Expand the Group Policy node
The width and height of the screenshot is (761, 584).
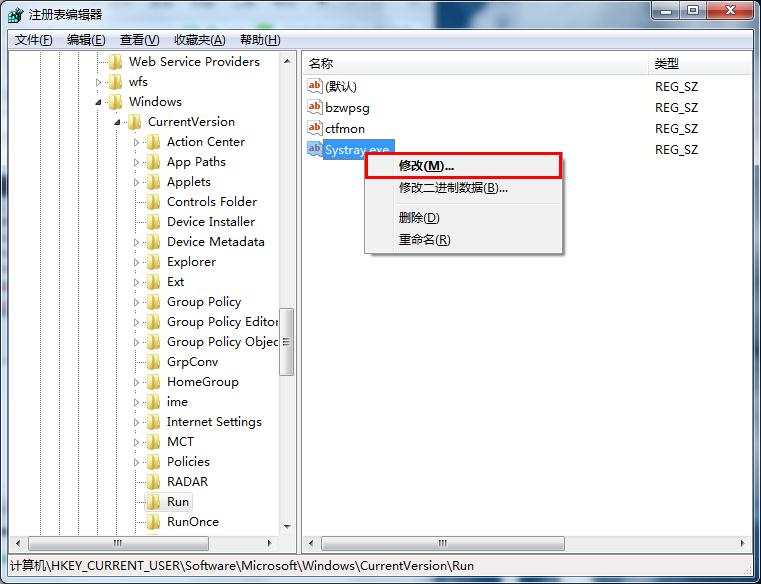136,302
